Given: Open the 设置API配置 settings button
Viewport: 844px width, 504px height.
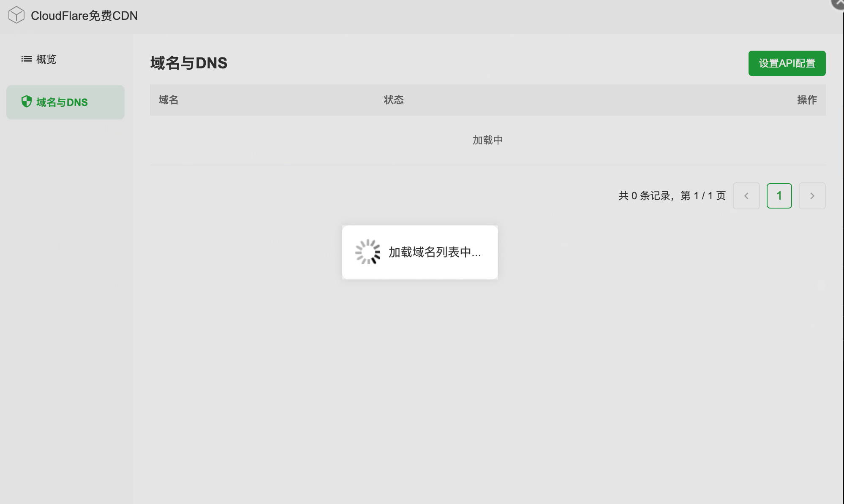Looking at the screenshot, I should coord(787,63).
